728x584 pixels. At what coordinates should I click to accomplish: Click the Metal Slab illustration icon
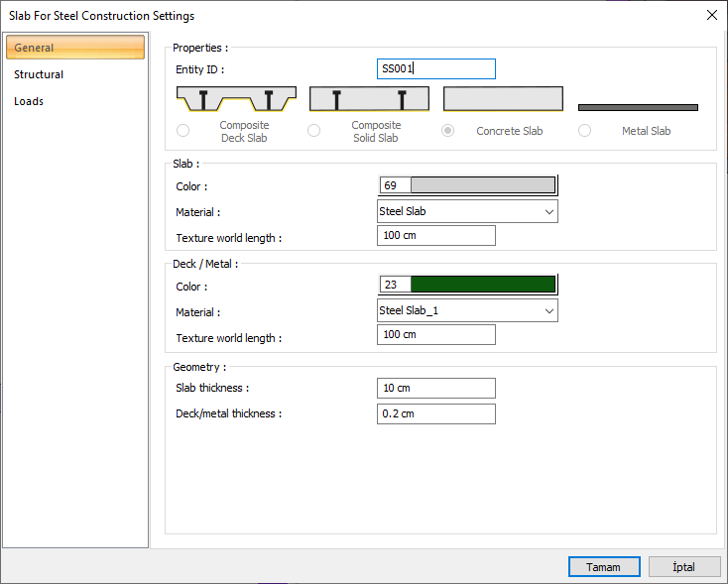pyautogui.click(x=638, y=107)
